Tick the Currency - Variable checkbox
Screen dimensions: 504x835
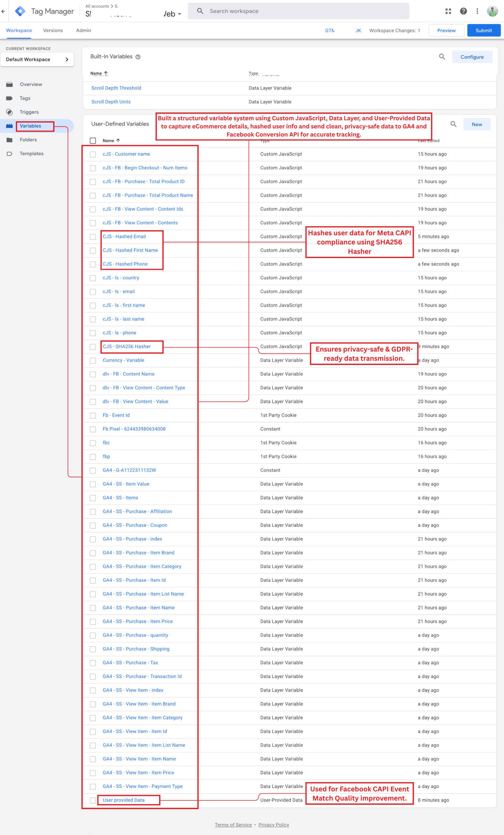[x=93, y=360]
